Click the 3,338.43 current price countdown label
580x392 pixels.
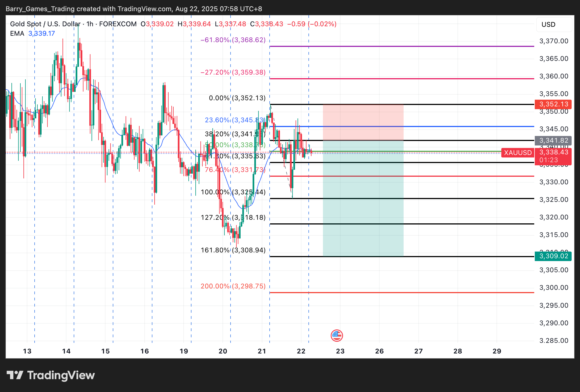point(553,156)
